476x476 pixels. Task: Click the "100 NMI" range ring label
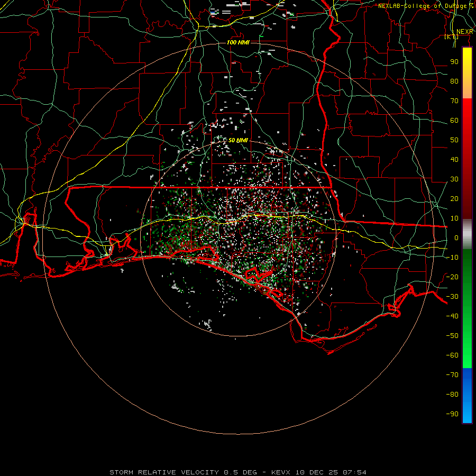[x=238, y=42]
